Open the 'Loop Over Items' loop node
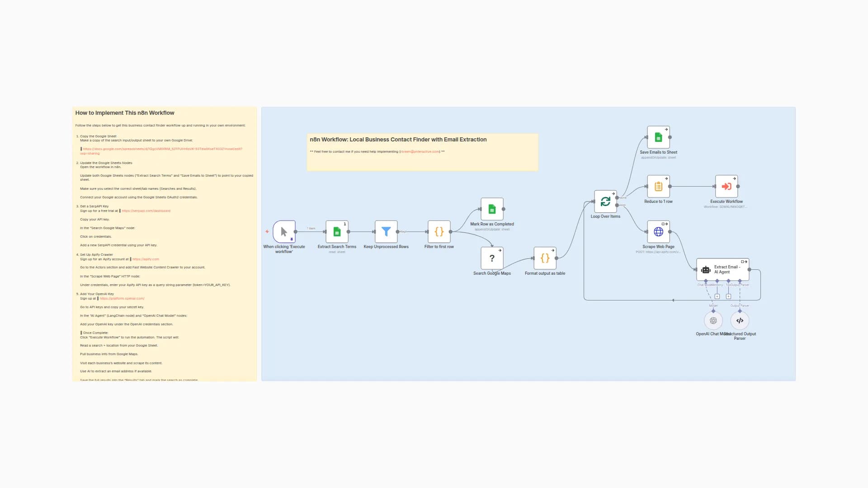The image size is (868, 488). pos(605,202)
